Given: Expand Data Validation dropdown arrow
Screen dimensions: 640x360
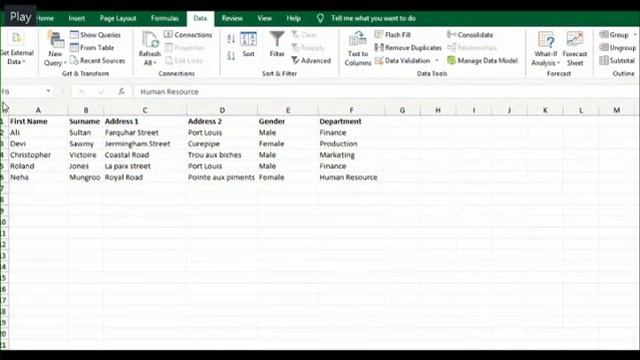Looking at the screenshot, I should [x=437, y=60].
